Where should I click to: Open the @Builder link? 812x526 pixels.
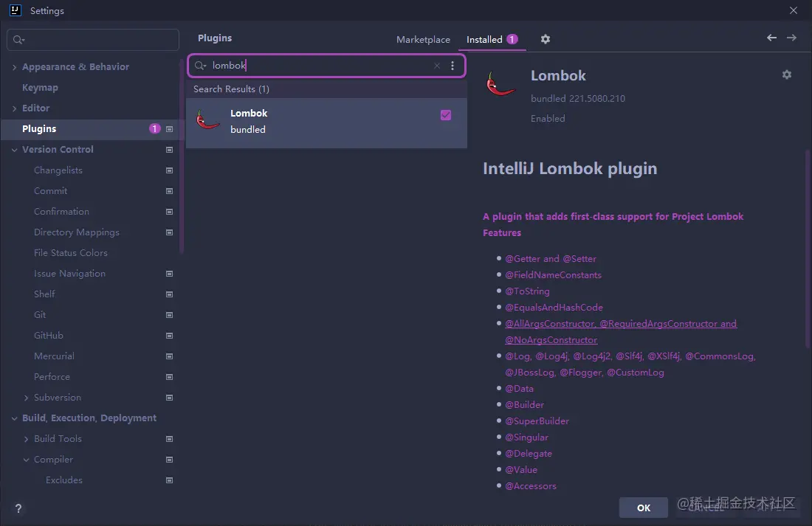pyautogui.click(x=524, y=405)
